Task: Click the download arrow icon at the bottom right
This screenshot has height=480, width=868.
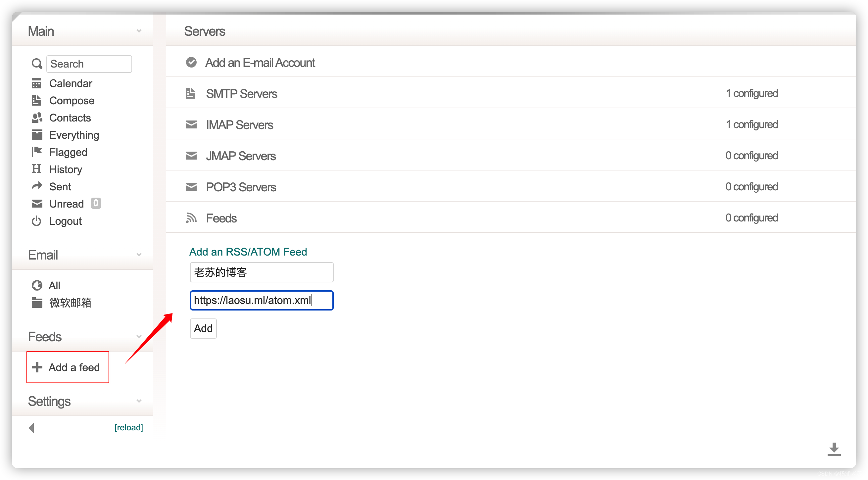Action: [x=834, y=449]
